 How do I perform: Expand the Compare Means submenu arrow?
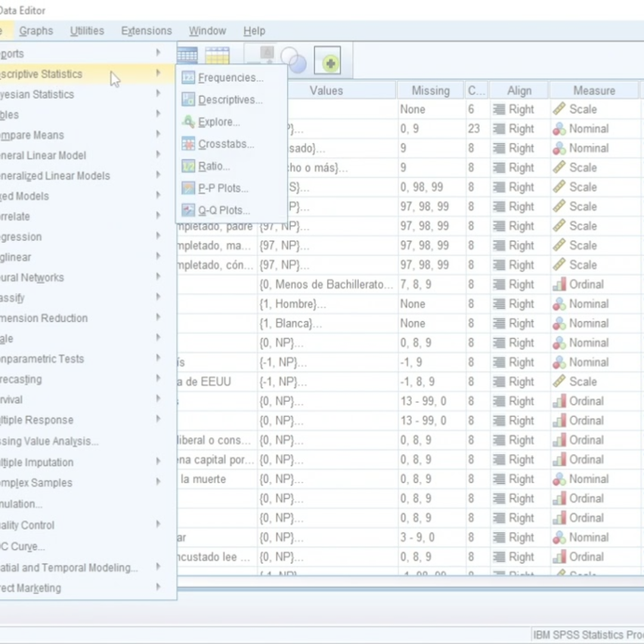point(158,135)
